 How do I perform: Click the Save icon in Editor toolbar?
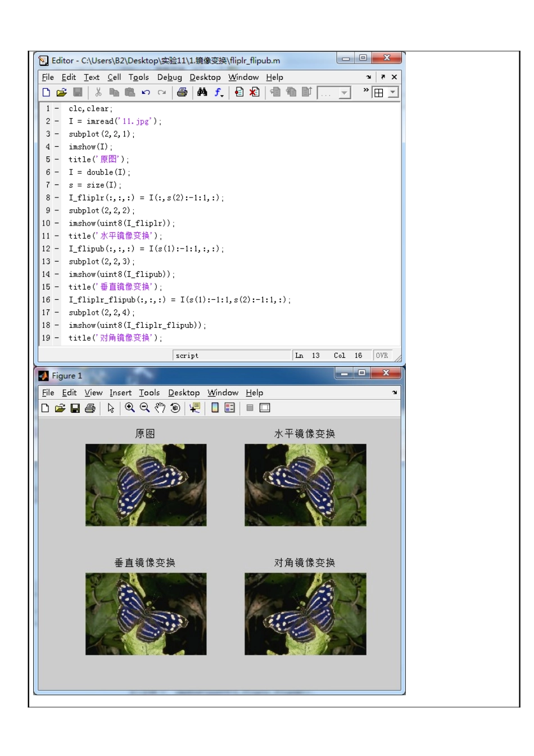point(78,92)
